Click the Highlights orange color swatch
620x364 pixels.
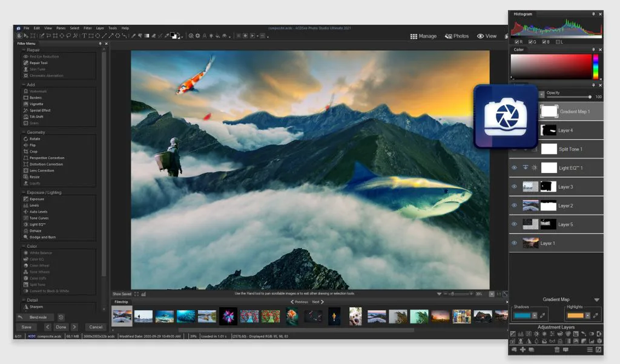575,316
